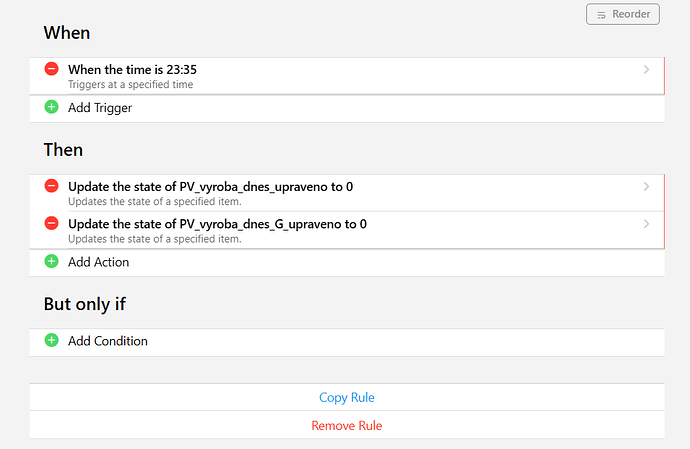
Task: Click green plus icon for Add Trigger
Action: click(52, 107)
